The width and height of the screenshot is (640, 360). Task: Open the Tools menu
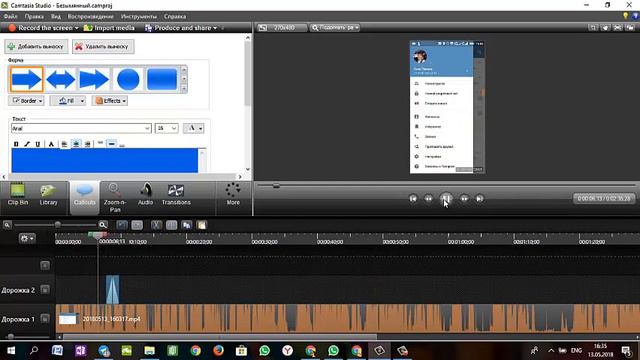139,16
